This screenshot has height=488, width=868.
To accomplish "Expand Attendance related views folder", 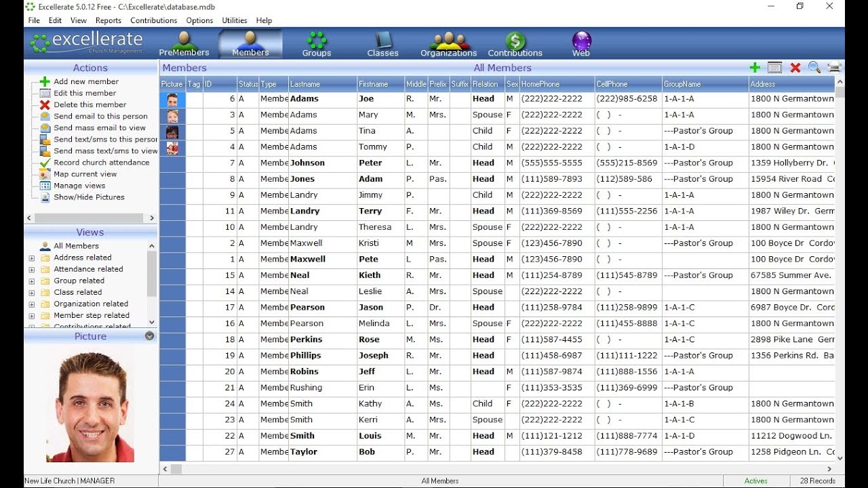I will coord(31,269).
